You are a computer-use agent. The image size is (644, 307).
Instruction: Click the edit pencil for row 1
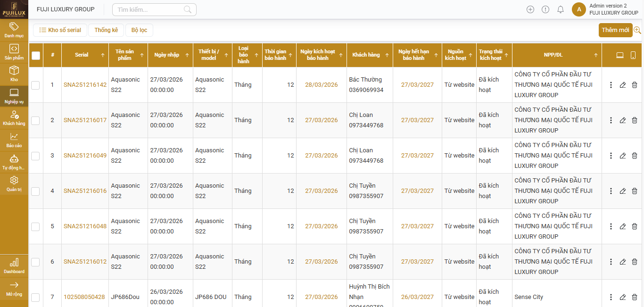point(622,85)
